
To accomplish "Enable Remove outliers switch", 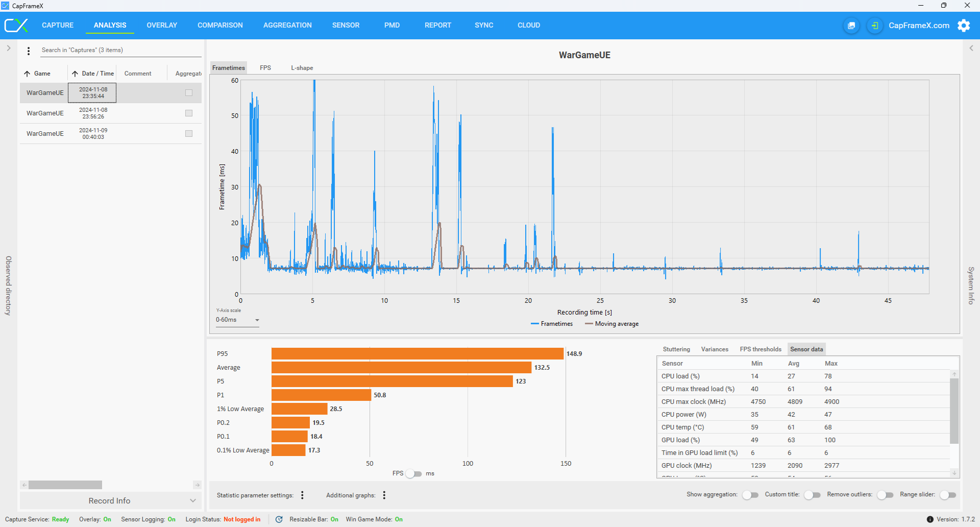I will point(885,495).
